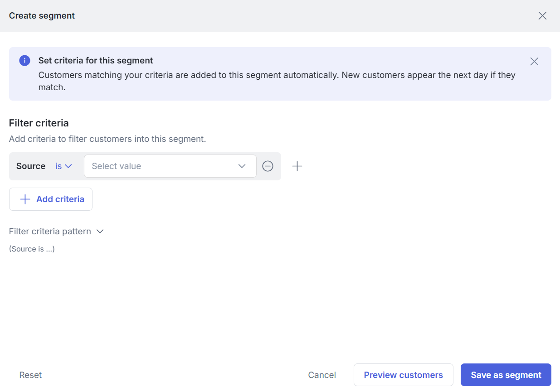This screenshot has width=560, height=392.
Task: Open the 'is' operator dropdown
Action: tap(63, 166)
